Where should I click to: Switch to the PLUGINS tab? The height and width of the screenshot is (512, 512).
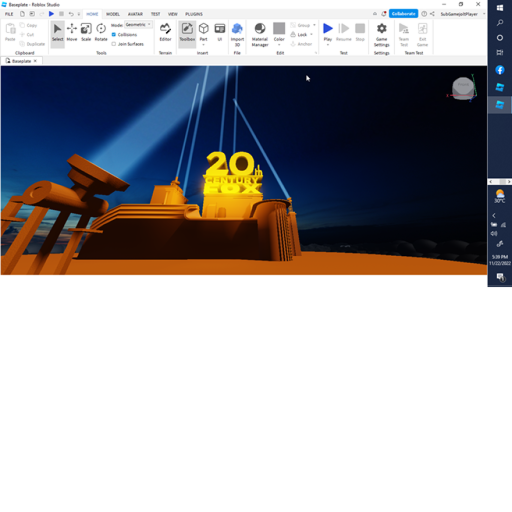194,14
